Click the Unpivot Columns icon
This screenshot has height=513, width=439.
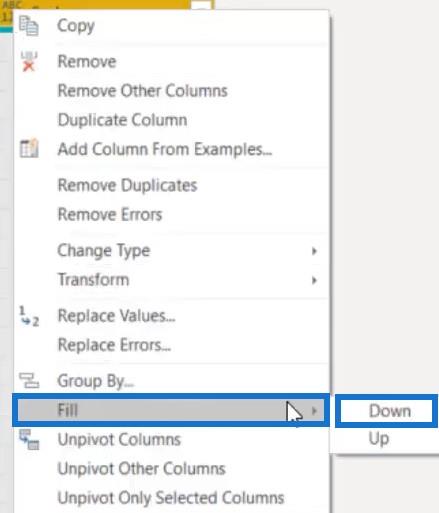pyautogui.click(x=29, y=439)
